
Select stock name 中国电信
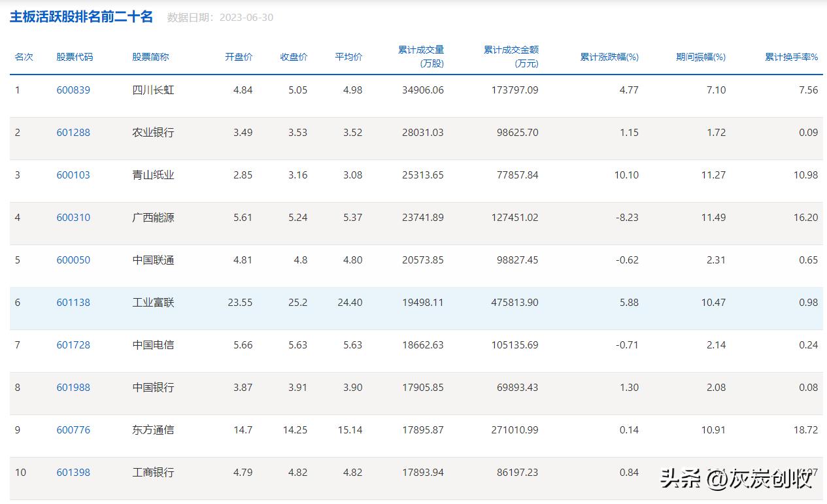[153, 345]
